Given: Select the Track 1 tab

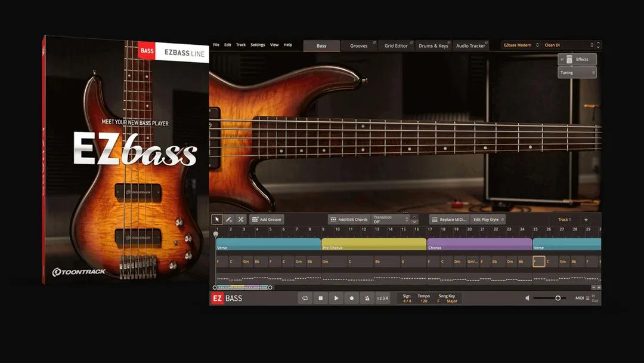Looking at the screenshot, I should coord(564,220).
